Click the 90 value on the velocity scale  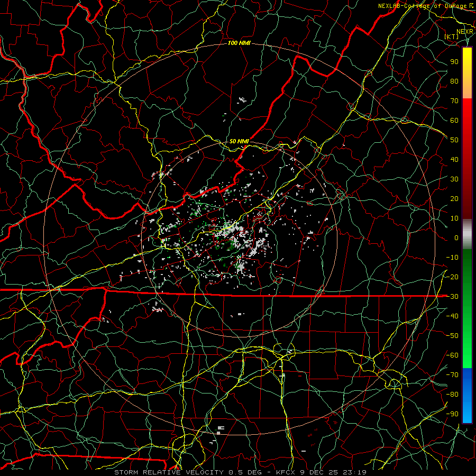pos(454,62)
